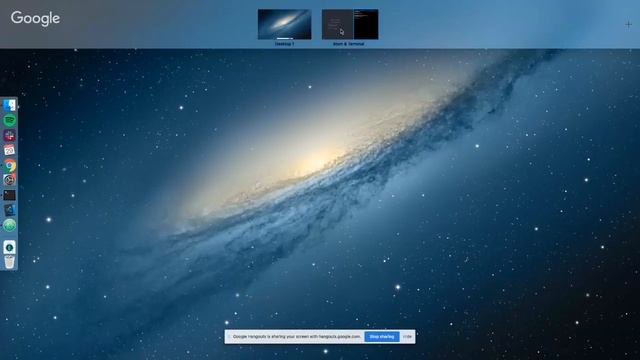Open the Calendar app in the dock

9,150
